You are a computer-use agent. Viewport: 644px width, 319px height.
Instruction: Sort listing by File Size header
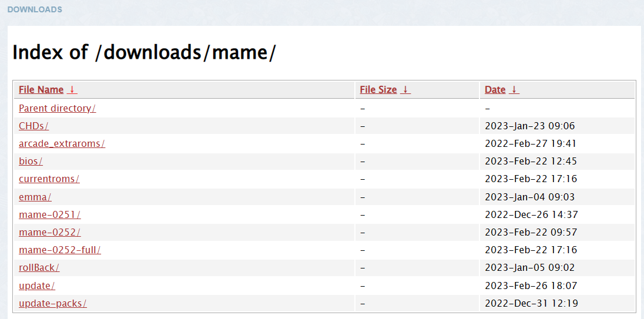378,90
